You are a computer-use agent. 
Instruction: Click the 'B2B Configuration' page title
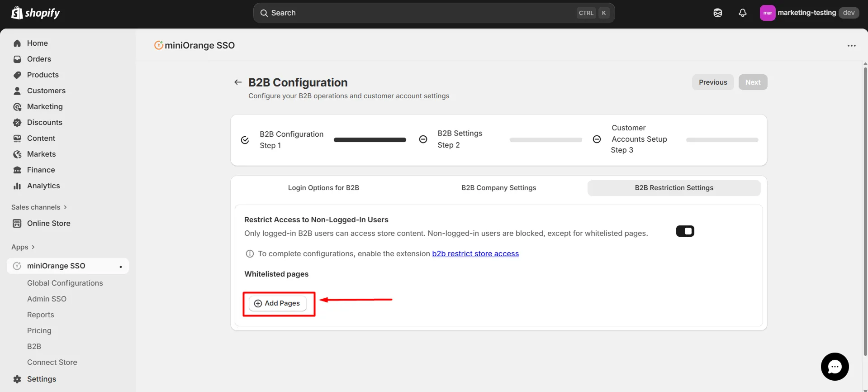(298, 82)
